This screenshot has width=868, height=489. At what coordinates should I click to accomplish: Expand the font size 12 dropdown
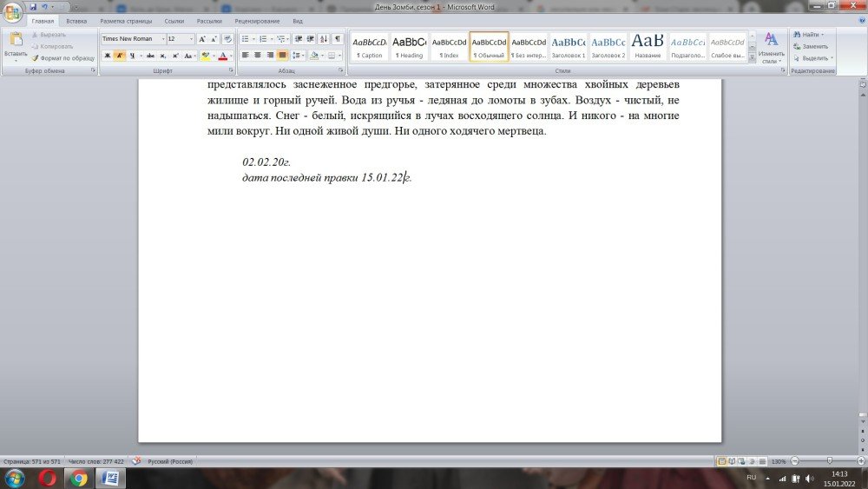pos(192,39)
